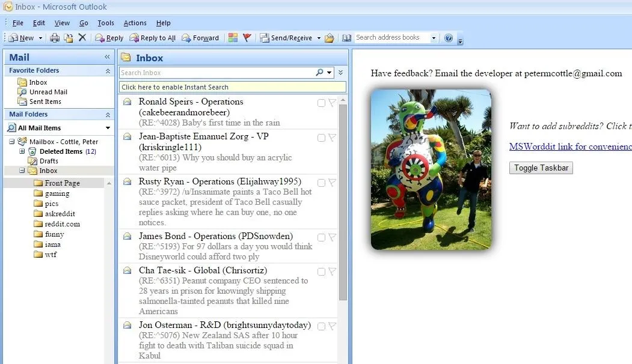Click the Forward button
Screen dimensions: 632x364
point(200,38)
